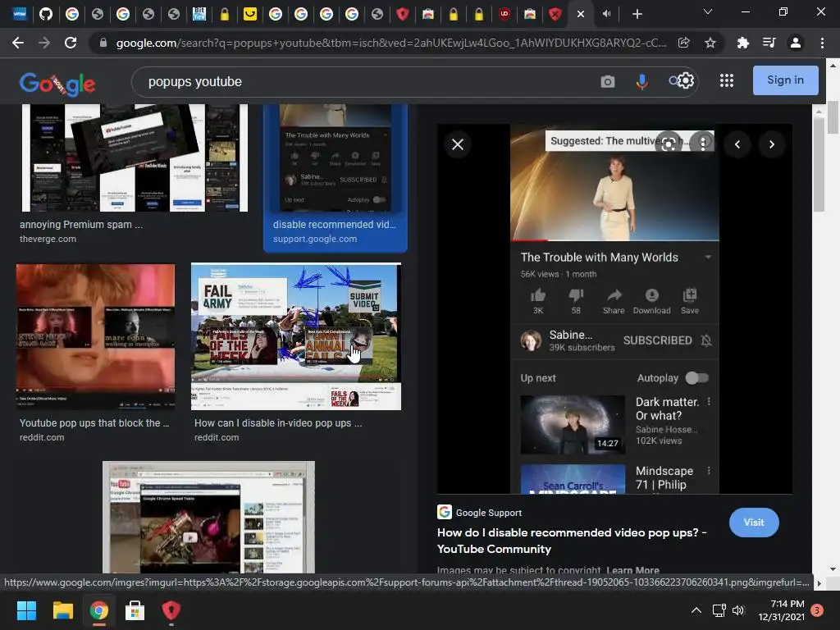Open the clock showing 7:14 PM

pos(781,610)
